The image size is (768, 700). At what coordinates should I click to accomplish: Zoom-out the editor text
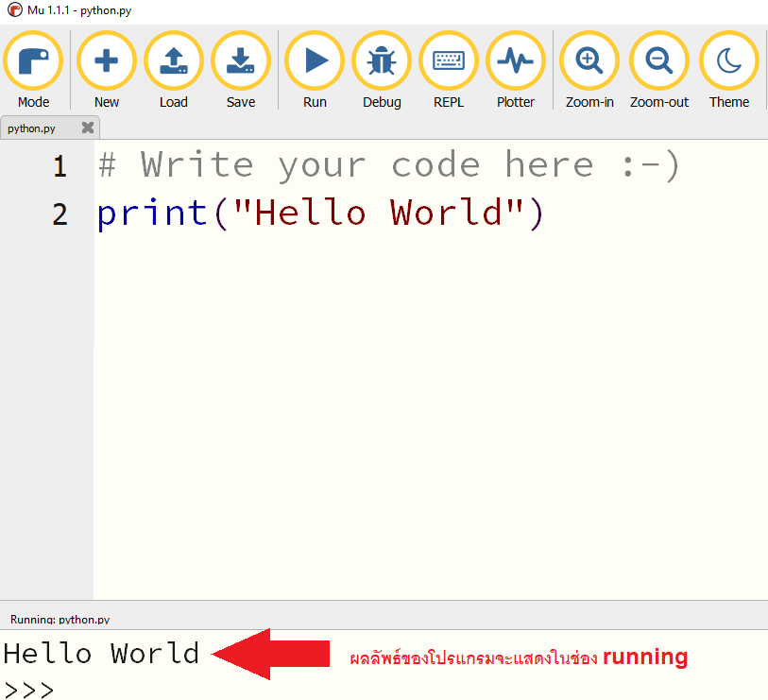tap(659, 70)
